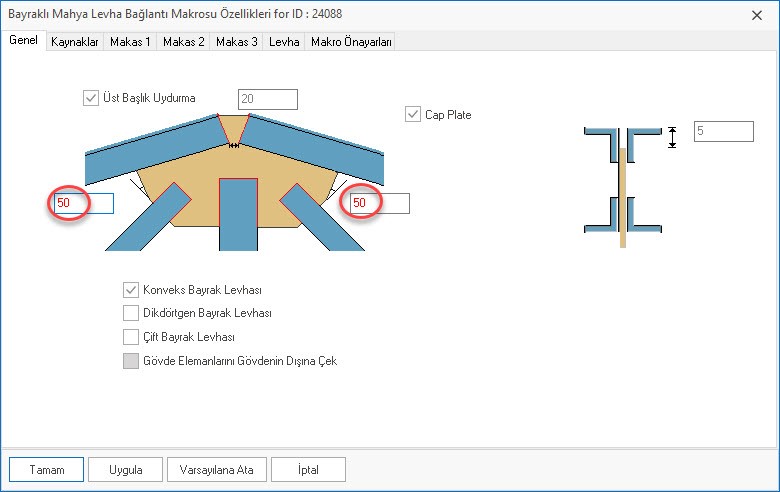Toggle Gövde Elemanlarını Gövdenin Dışına Çek checkbox
Screen dimensions: 780x492
pos(131,361)
